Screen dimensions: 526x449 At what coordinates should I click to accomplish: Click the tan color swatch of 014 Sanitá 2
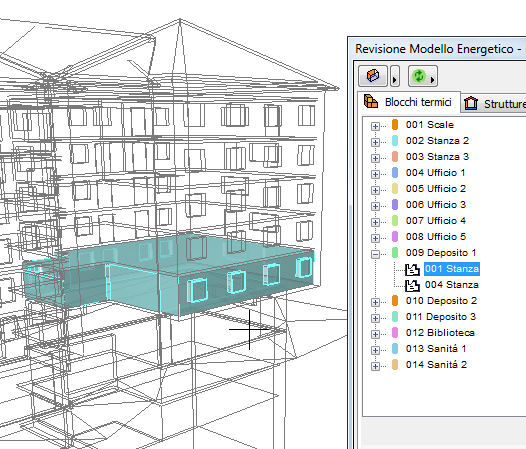pyautogui.click(x=395, y=364)
